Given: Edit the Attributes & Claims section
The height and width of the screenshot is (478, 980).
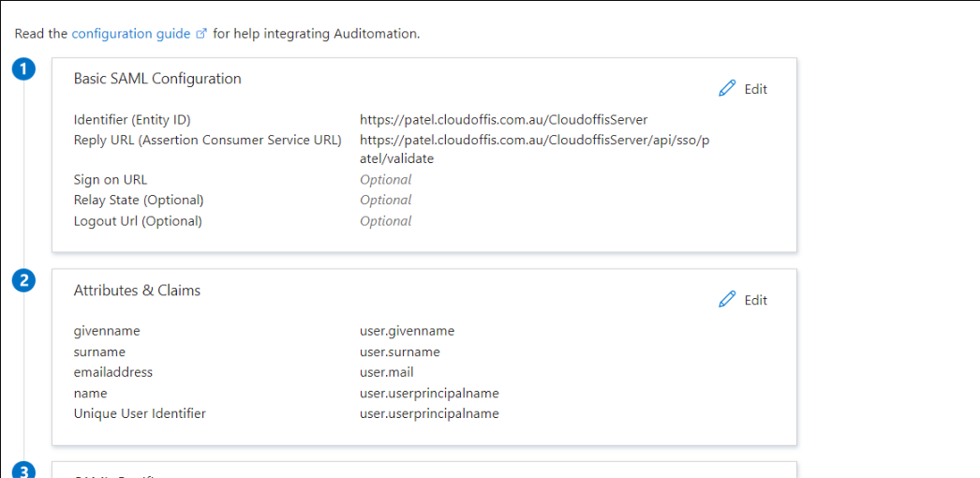Looking at the screenshot, I should pos(755,301).
